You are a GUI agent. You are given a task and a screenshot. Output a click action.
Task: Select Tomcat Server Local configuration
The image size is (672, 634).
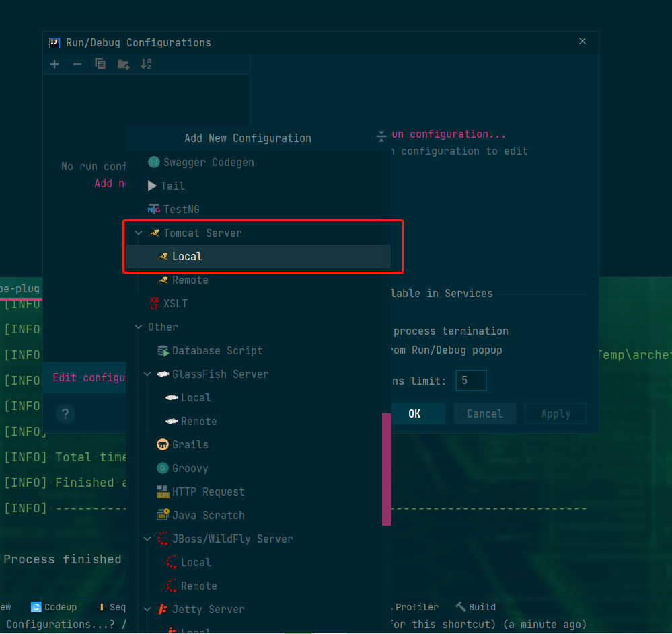[258, 257]
